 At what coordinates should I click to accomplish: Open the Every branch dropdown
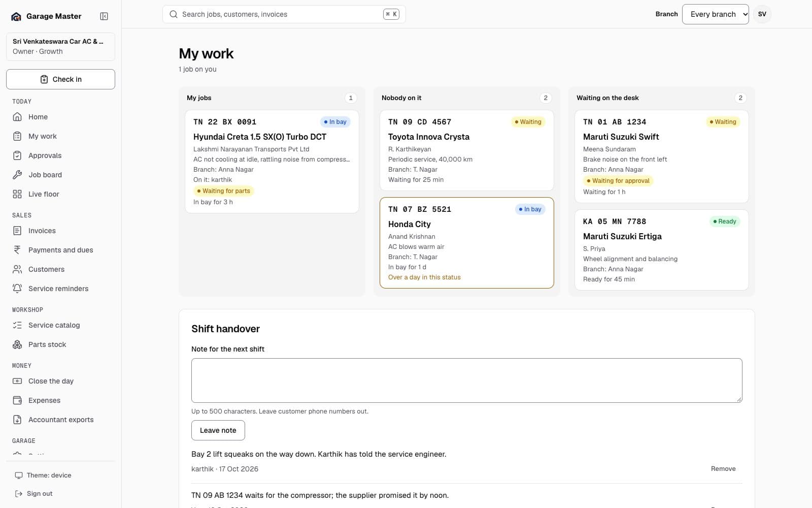pos(716,14)
